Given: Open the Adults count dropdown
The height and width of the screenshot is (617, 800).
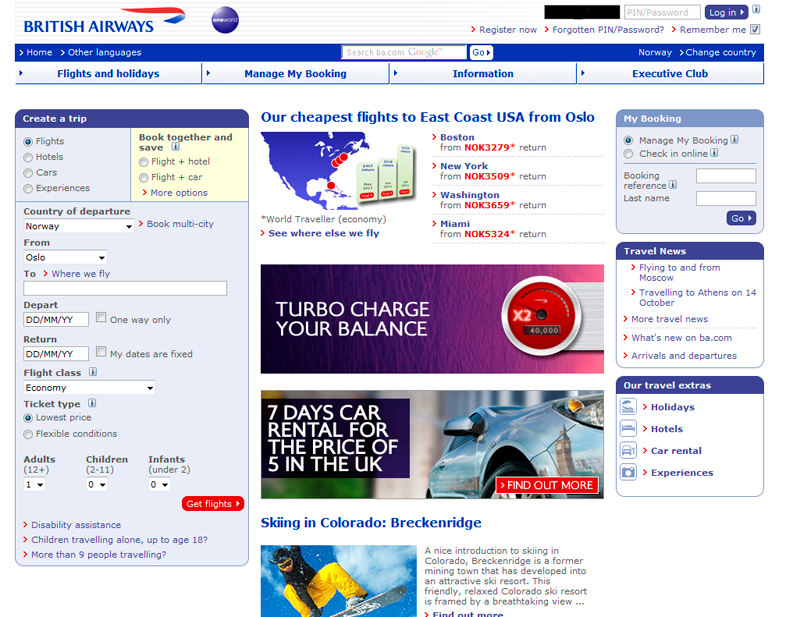Looking at the screenshot, I should point(35,484).
